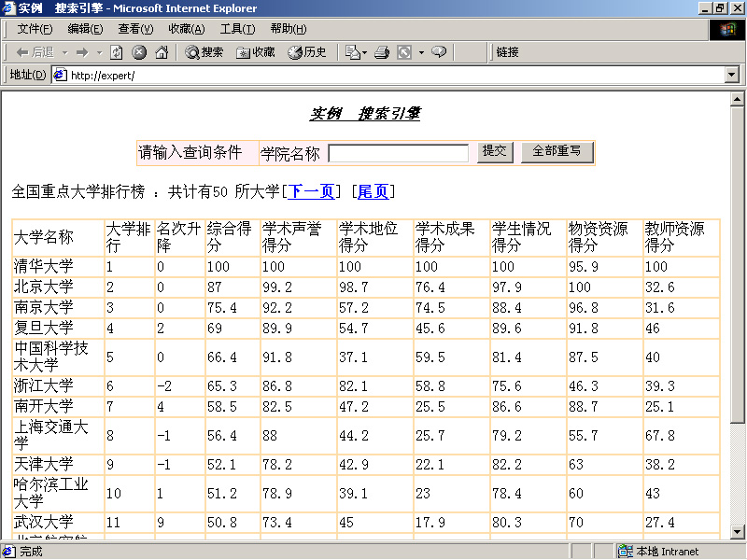The height and width of the screenshot is (560, 747).
Task: Click the 北京大学 cell
Action: pyautogui.click(x=58, y=287)
